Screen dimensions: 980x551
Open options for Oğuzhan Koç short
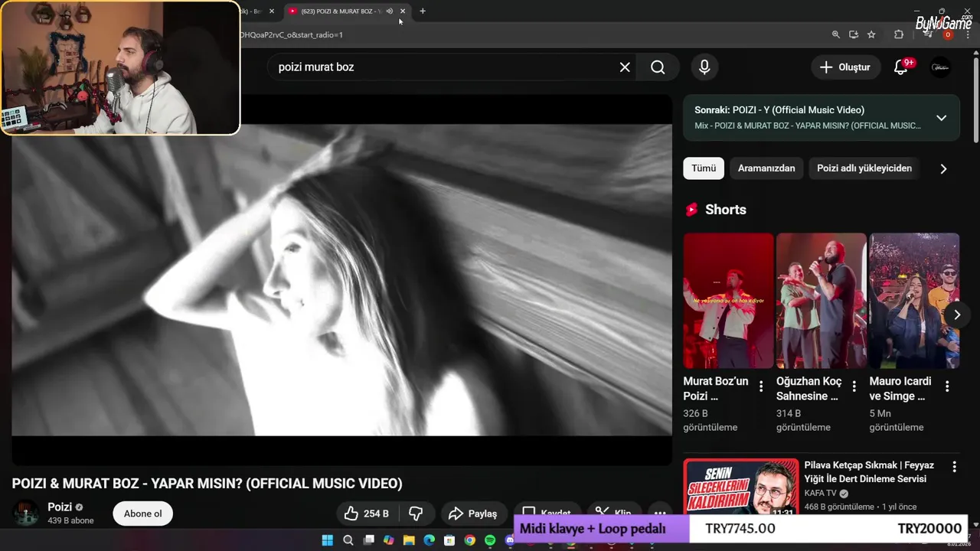click(854, 386)
